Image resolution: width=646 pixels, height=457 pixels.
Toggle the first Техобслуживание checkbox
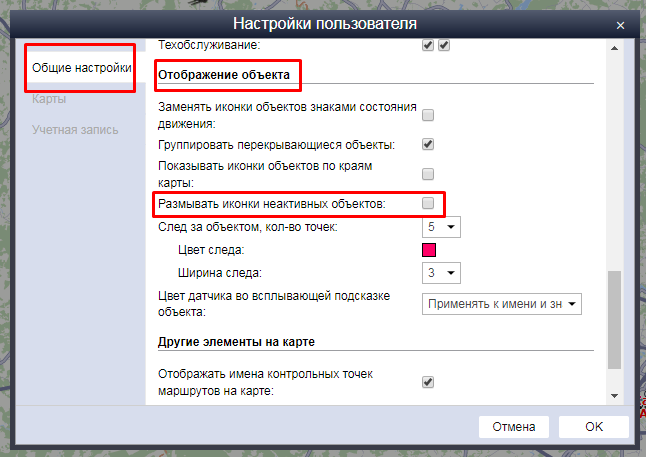click(428, 46)
